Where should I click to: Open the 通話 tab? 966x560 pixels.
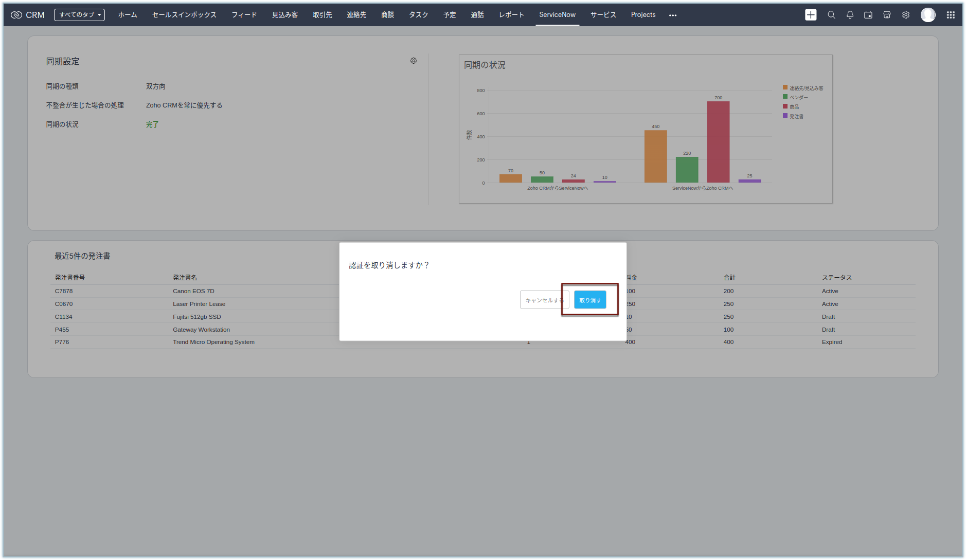pos(477,15)
